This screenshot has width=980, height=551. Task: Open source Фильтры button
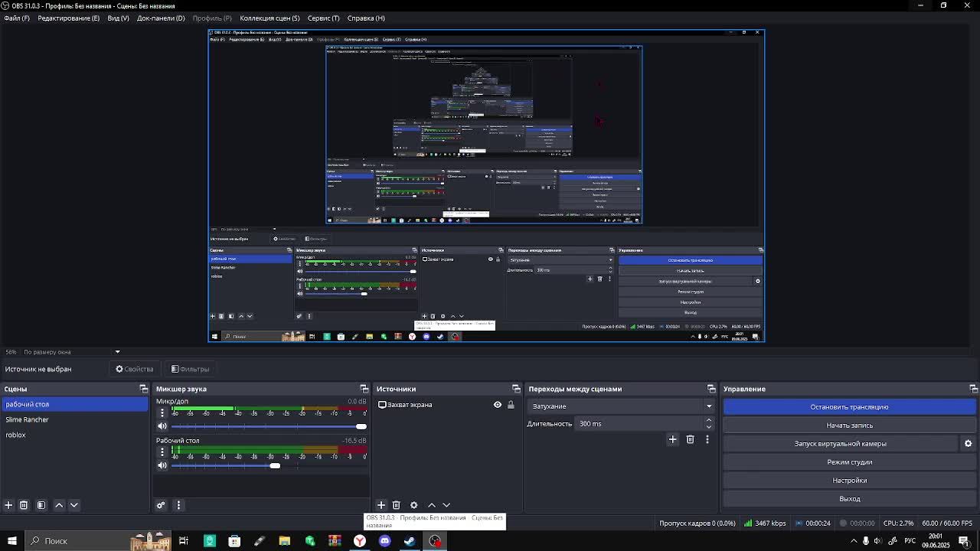(190, 369)
